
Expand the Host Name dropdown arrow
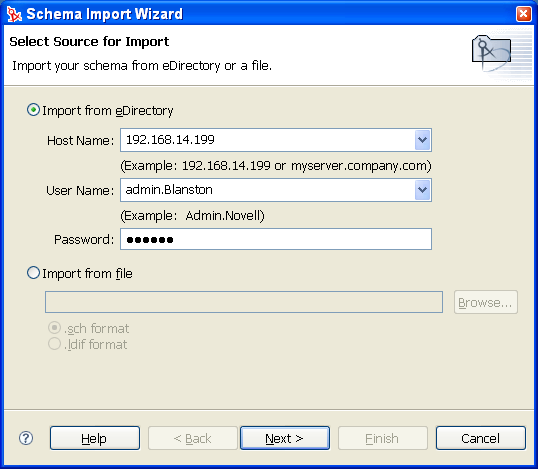[422, 140]
